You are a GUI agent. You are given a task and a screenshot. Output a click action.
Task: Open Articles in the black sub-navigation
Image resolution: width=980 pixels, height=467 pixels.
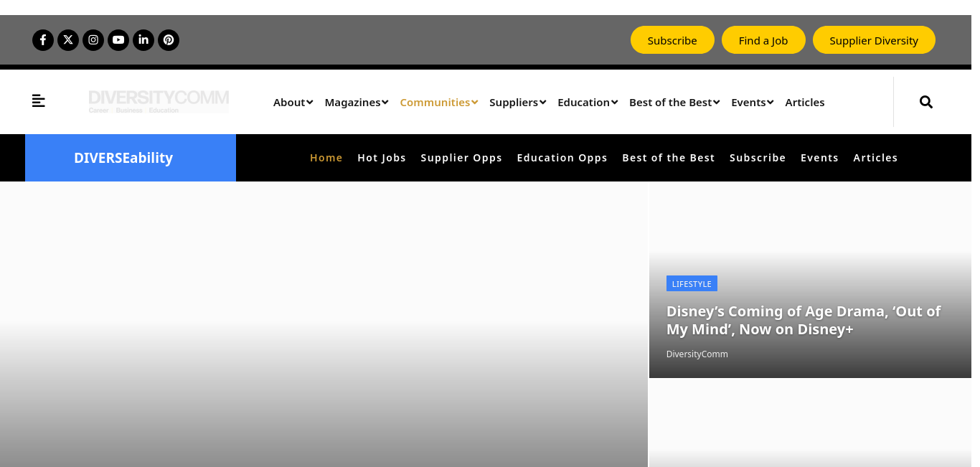[875, 158]
